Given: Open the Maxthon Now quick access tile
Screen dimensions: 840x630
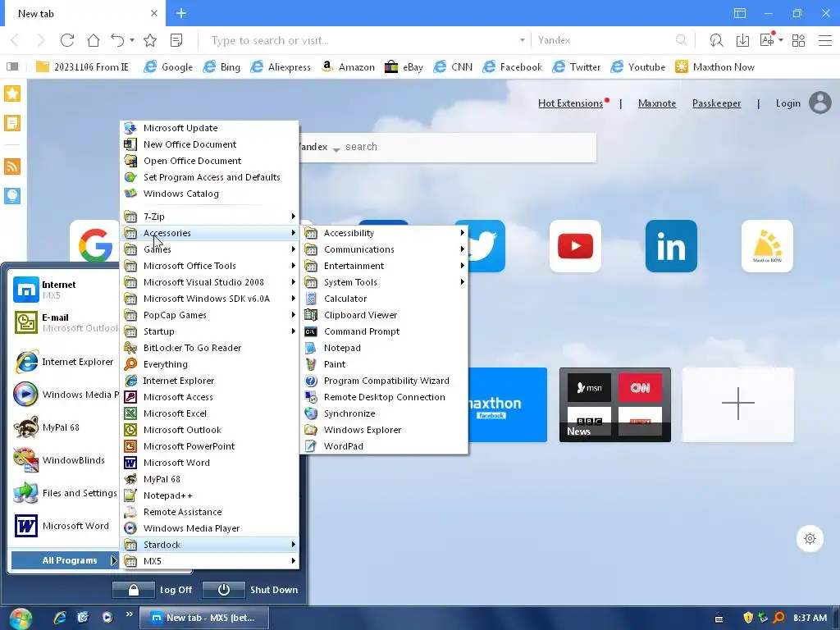Looking at the screenshot, I should [x=767, y=246].
